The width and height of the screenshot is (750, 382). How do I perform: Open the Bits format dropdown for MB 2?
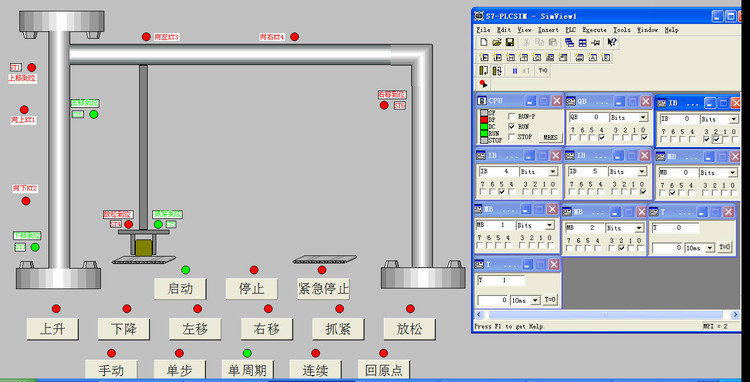(x=640, y=228)
